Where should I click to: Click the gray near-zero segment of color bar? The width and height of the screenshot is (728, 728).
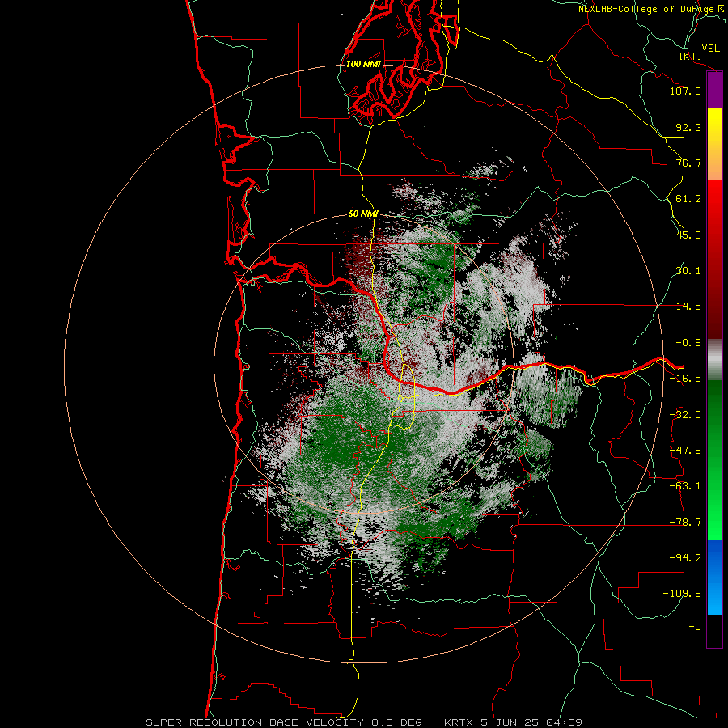tap(714, 360)
